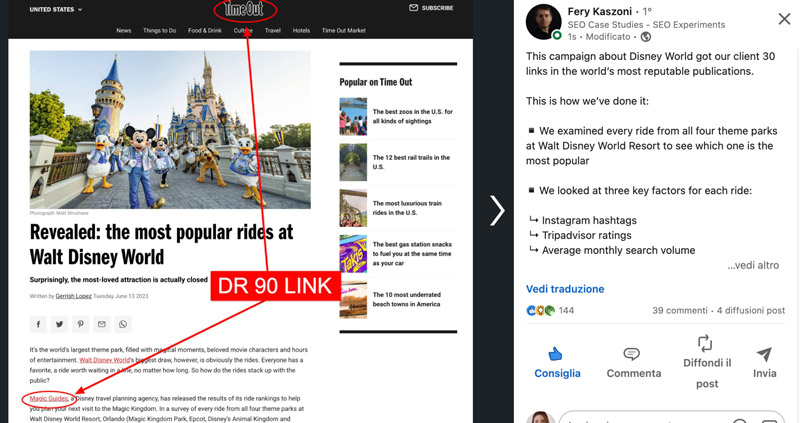Click the Consiglia thumbs-up icon

pos(555,354)
